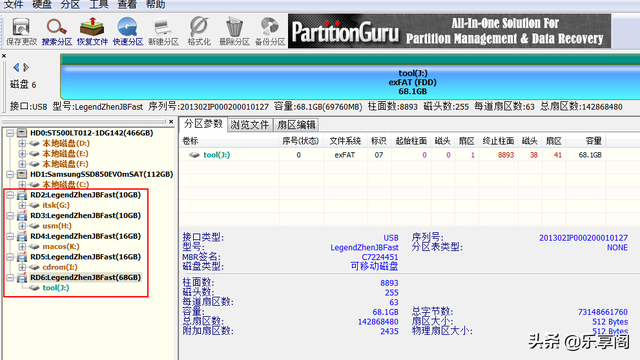Select RD3:LegendZhenJBFast(10GB) disk
Image resolution: width=640 pixels, height=360 pixels.
(x=85, y=216)
